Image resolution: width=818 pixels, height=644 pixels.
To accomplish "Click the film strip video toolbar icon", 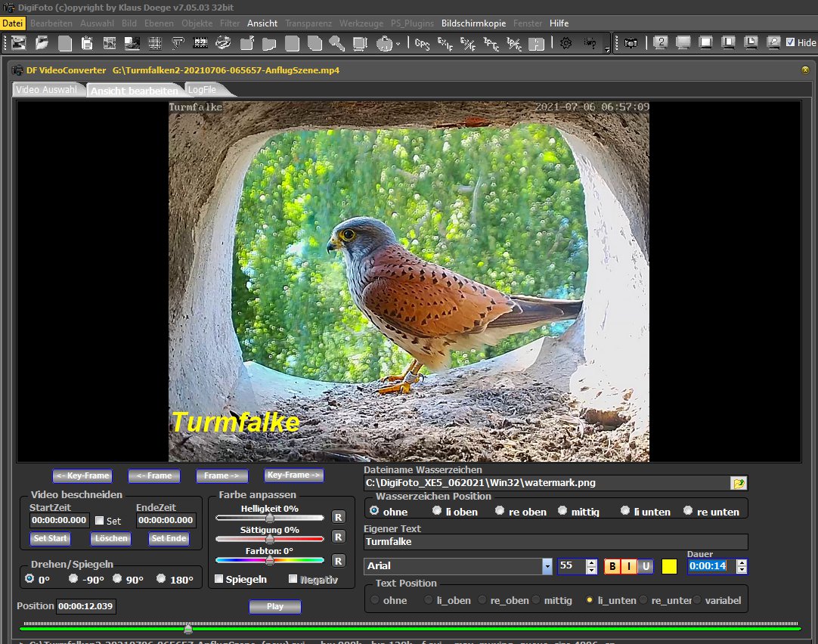I will (200, 43).
